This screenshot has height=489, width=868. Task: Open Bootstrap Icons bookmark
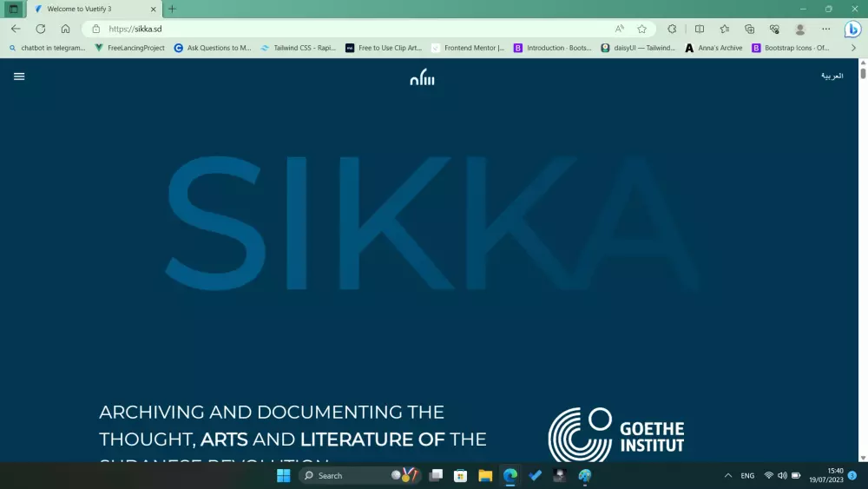click(x=791, y=48)
